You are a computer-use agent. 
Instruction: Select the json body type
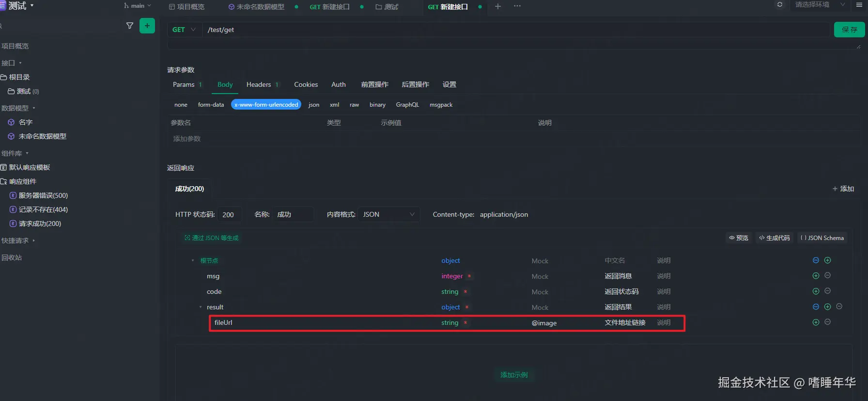point(314,105)
